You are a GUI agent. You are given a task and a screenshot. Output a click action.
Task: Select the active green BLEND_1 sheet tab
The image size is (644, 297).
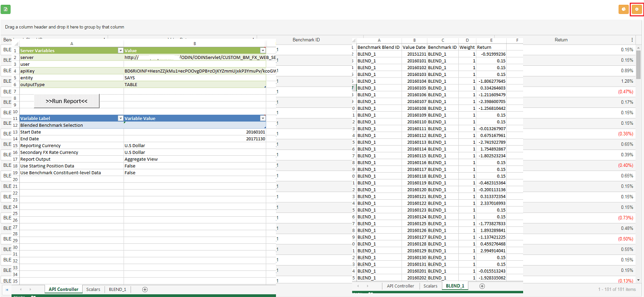tap(455, 286)
